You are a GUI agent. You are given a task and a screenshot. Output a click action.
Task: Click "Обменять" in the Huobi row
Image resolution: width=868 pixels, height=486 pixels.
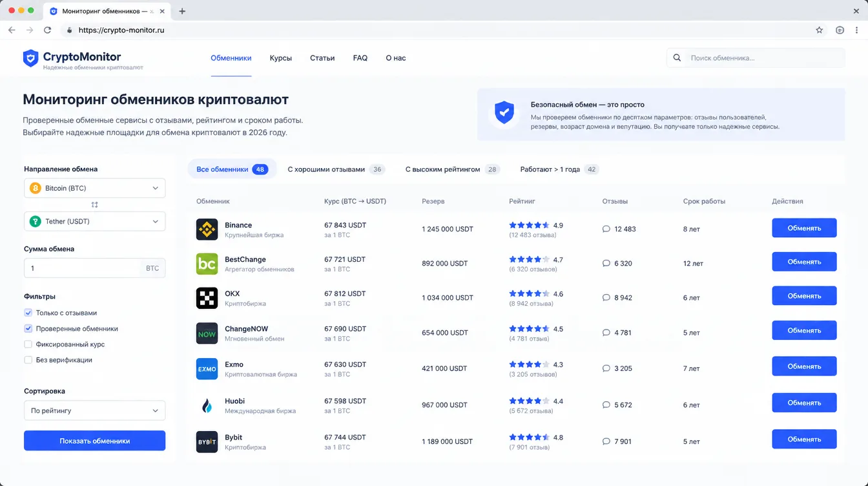[804, 403]
